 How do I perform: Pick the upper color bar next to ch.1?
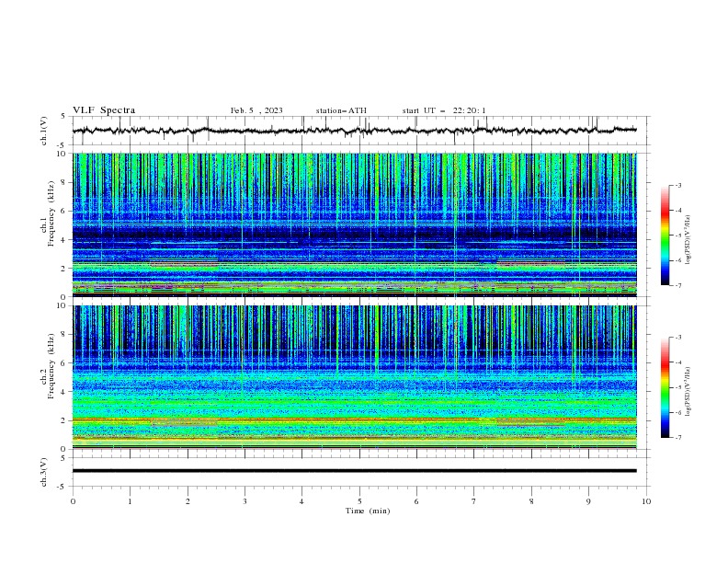point(665,236)
